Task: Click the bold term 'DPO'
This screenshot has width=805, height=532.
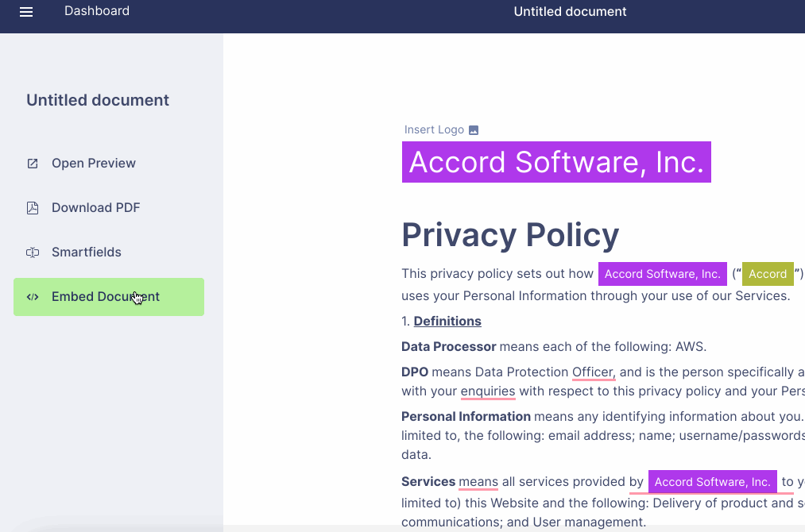Action: click(x=415, y=372)
